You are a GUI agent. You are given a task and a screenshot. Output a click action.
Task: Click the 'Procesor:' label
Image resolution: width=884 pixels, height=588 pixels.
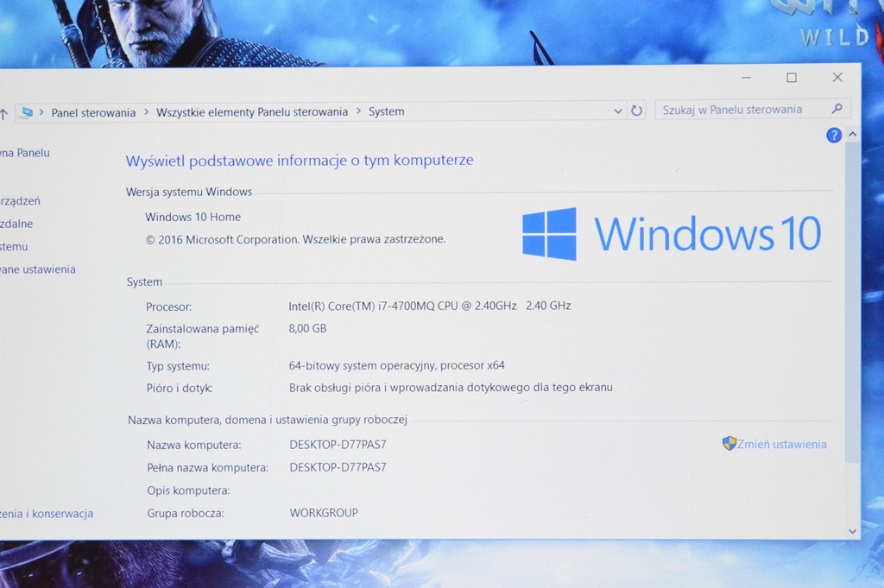pyautogui.click(x=168, y=307)
